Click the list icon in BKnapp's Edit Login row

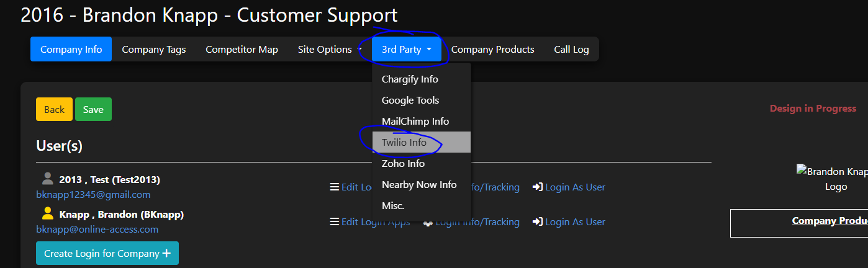coord(335,222)
